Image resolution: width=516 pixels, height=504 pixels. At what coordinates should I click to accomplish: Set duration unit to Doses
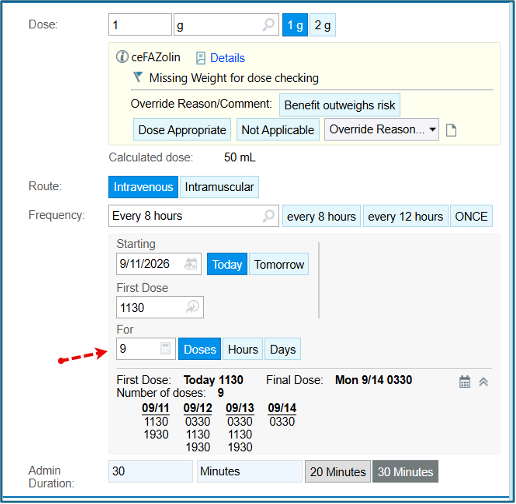[x=200, y=349]
